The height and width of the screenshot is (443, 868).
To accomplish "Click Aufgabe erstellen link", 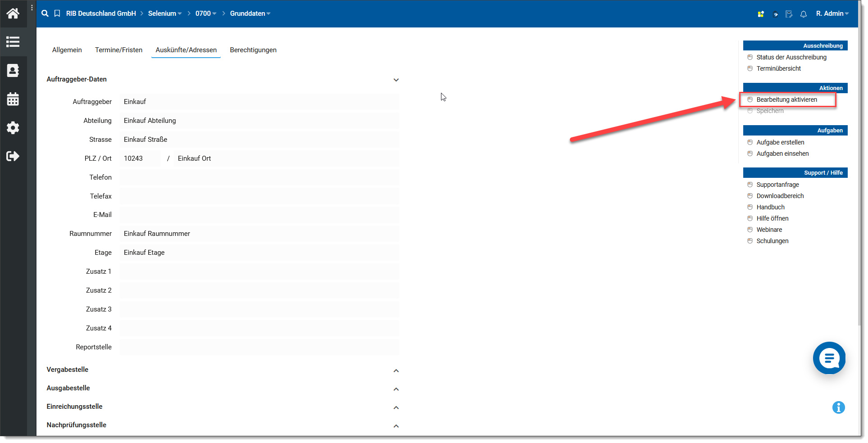I will pos(780,142).
